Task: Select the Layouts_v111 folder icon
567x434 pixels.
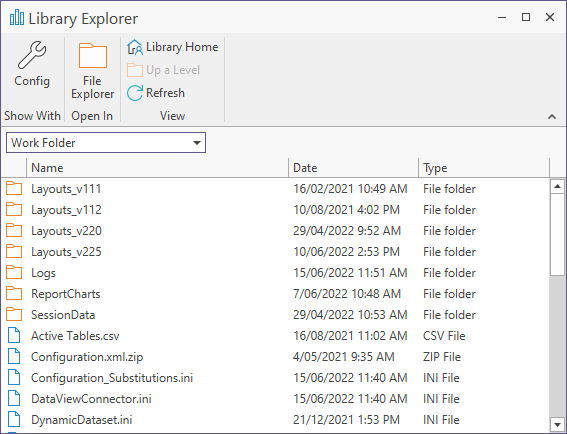Action: [14, 188]
